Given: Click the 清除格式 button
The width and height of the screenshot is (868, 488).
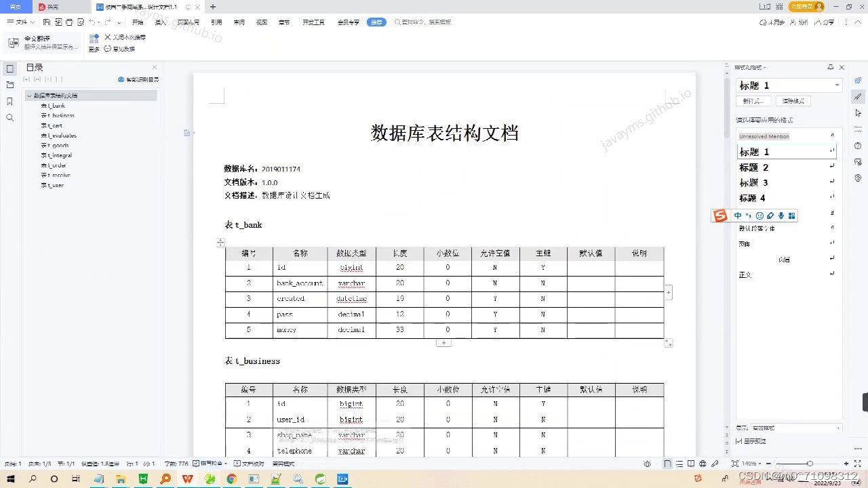Looking at the screenshot, I should 793,101.
